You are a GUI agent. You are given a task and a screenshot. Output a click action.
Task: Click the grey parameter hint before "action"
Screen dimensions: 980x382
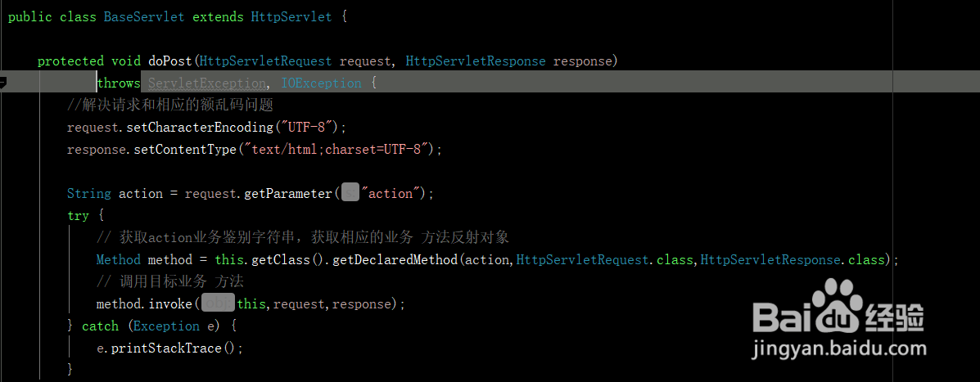[350, 194]
